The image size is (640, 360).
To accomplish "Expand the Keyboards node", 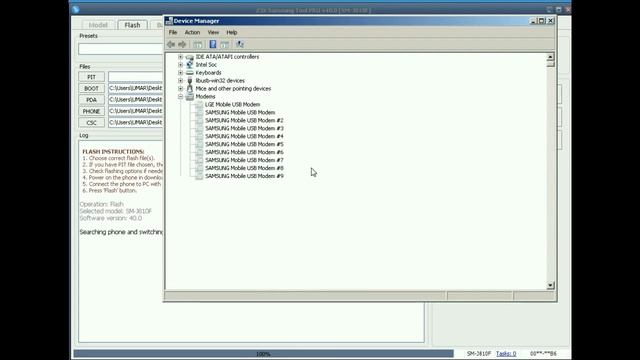I will (180, 73).
